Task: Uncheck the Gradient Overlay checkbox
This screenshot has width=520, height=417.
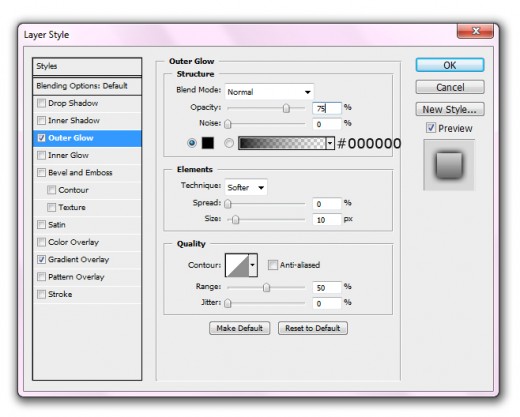Action: click(x=41, y=259)
